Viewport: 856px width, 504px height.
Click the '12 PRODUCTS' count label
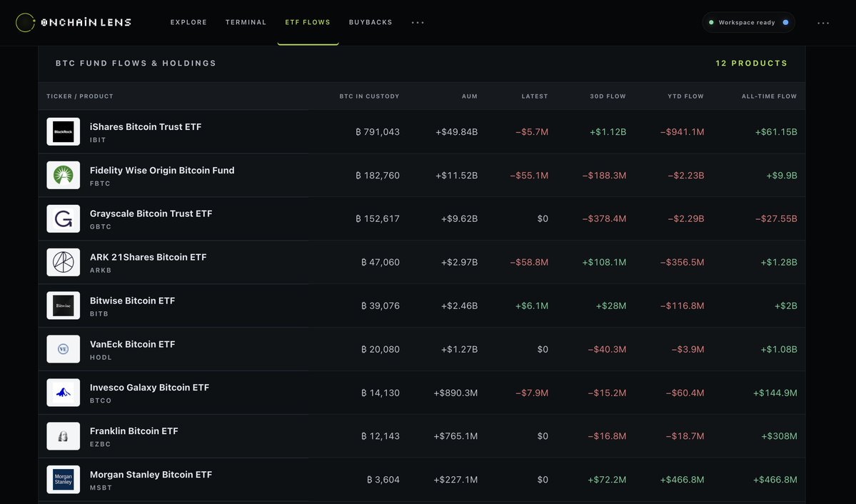click(752, 64)
